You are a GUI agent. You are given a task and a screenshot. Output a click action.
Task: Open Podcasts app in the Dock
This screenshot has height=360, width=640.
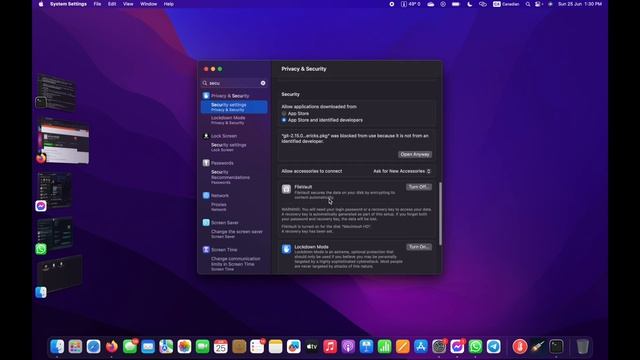(x=348, y=347)
